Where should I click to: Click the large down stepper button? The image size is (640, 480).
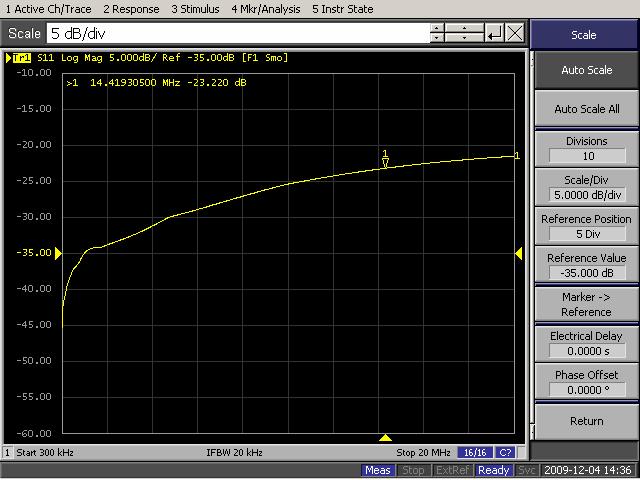point(464,38)
